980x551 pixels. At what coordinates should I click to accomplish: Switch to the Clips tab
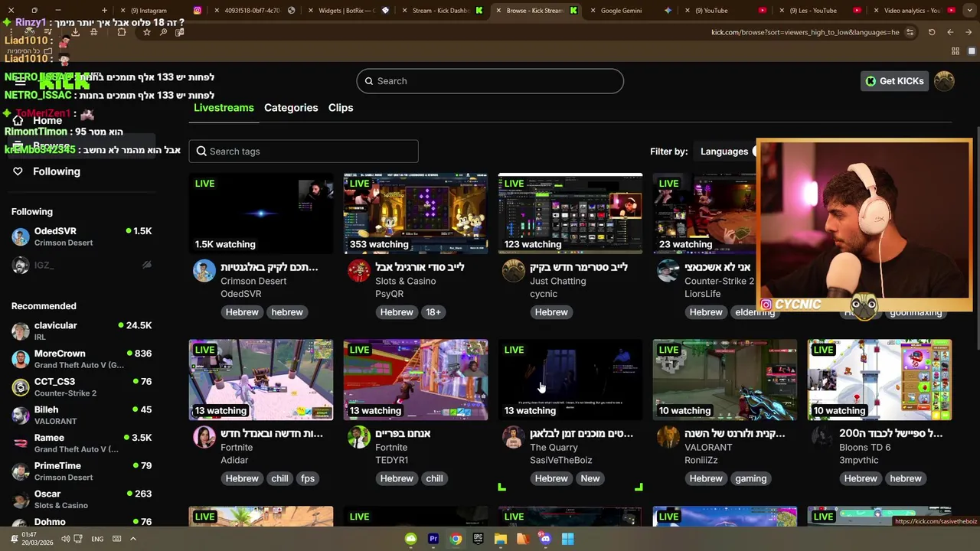pos(341,108)
